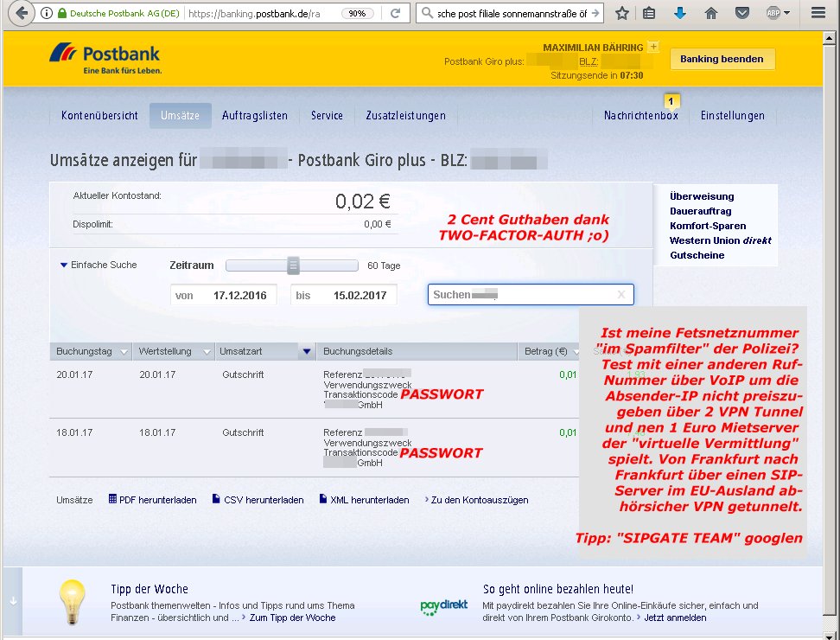Click the browser back arrow button
The image size is (840, 640).
tap(22, 13)
